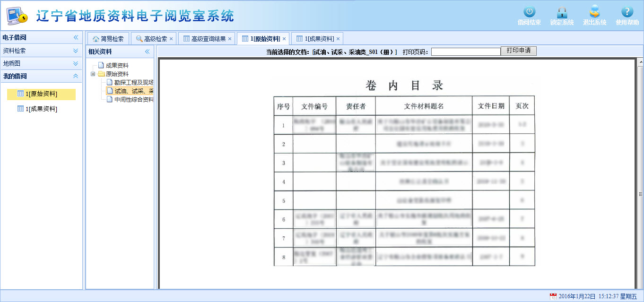Click the 锁定系统 lock icon
The height and width of the screenshot is (302, 644).
562,12
